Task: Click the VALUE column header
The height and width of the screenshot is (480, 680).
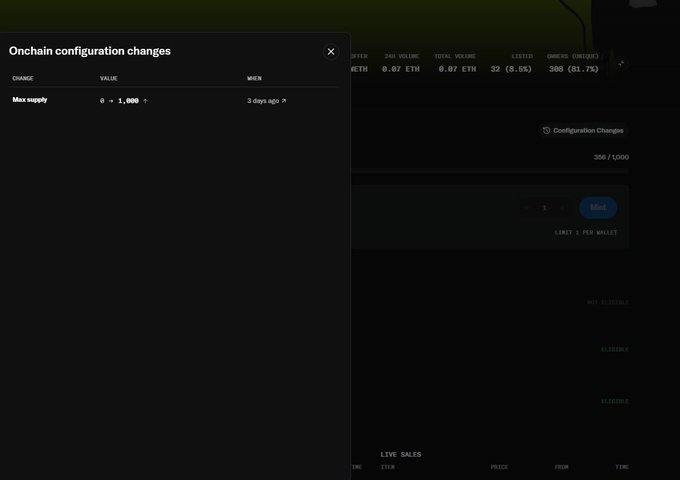Action: [x=108, y=78]
